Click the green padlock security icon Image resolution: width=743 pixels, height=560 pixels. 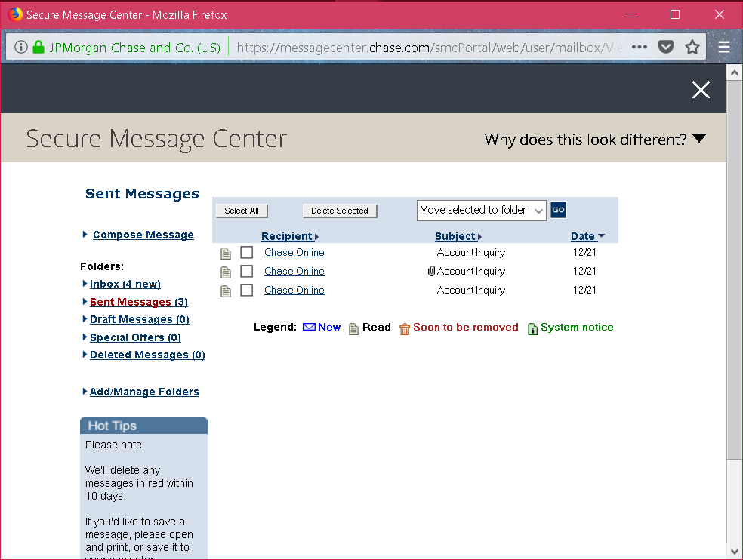[39, 47]
